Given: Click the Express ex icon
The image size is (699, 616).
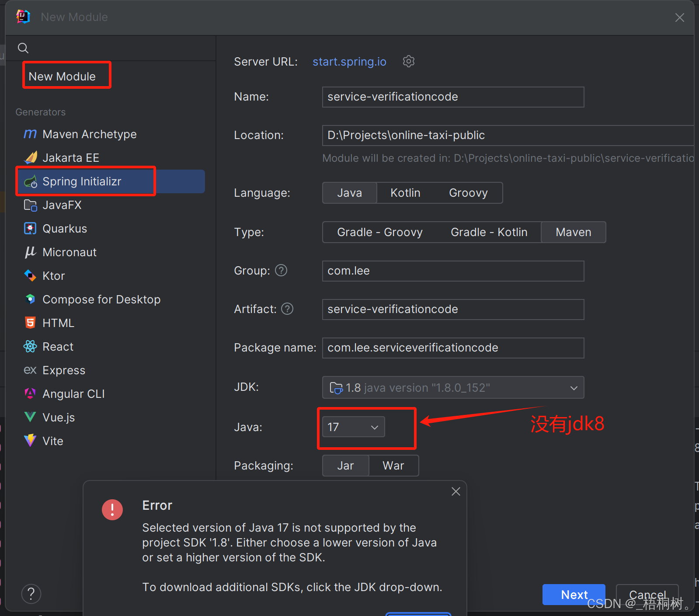Looking at the screenshot, I should click(30, 370).
